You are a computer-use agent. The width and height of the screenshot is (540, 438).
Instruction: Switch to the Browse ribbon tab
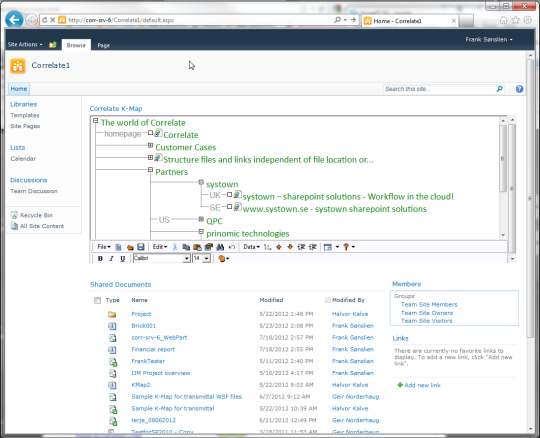(76, 45)
